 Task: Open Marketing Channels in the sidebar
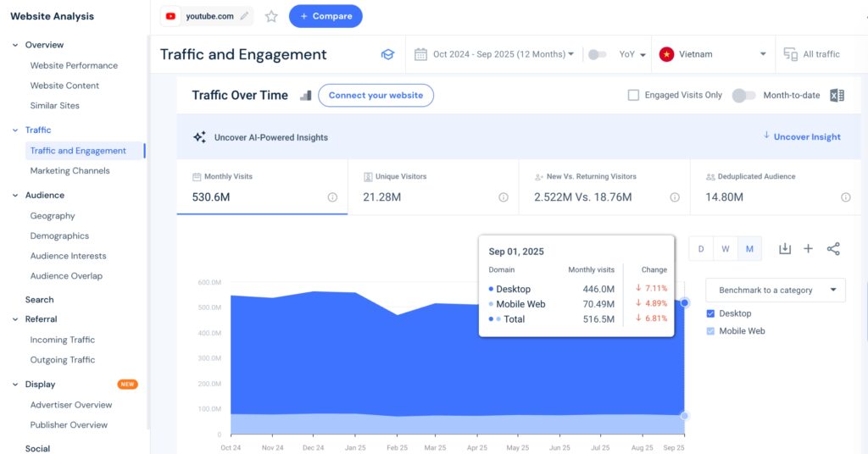point(70,170)
